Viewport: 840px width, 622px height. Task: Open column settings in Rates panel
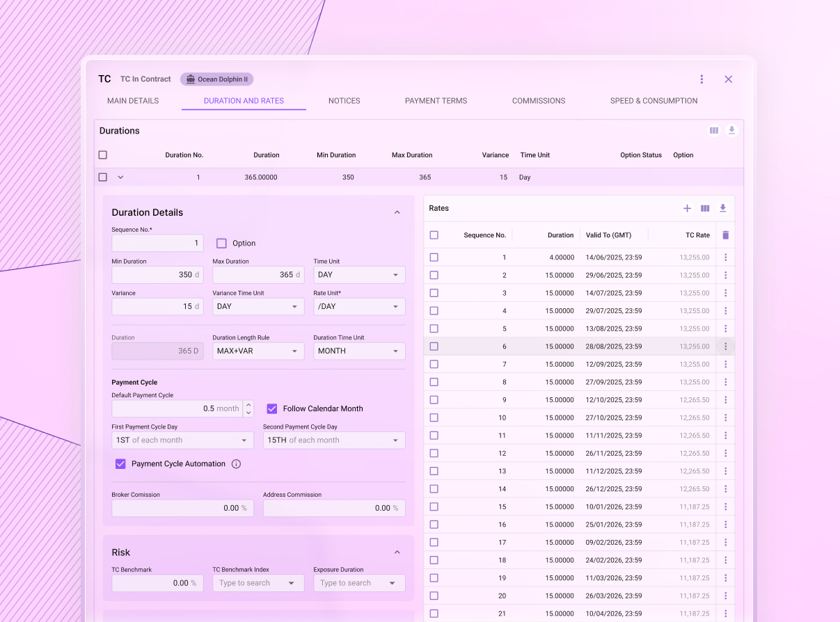point(705,208)
